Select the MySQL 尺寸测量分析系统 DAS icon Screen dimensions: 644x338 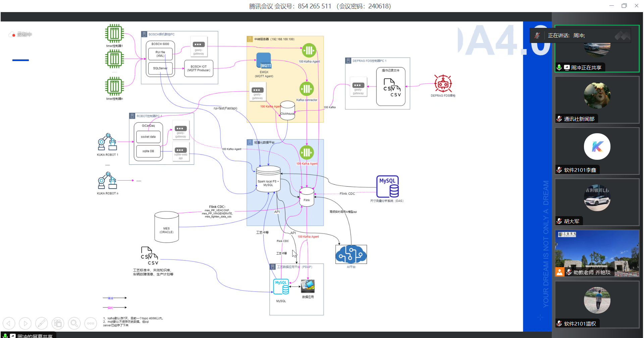click(x=387, y=187)
